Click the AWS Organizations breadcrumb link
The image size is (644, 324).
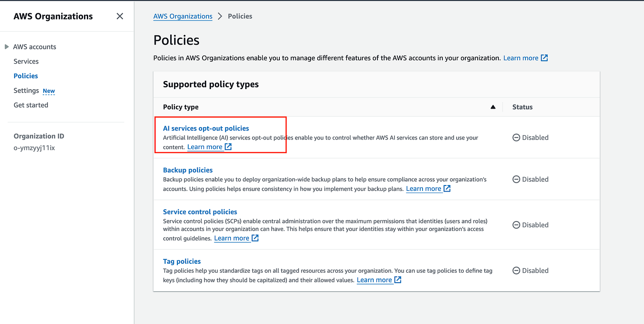tap(183, 16)
